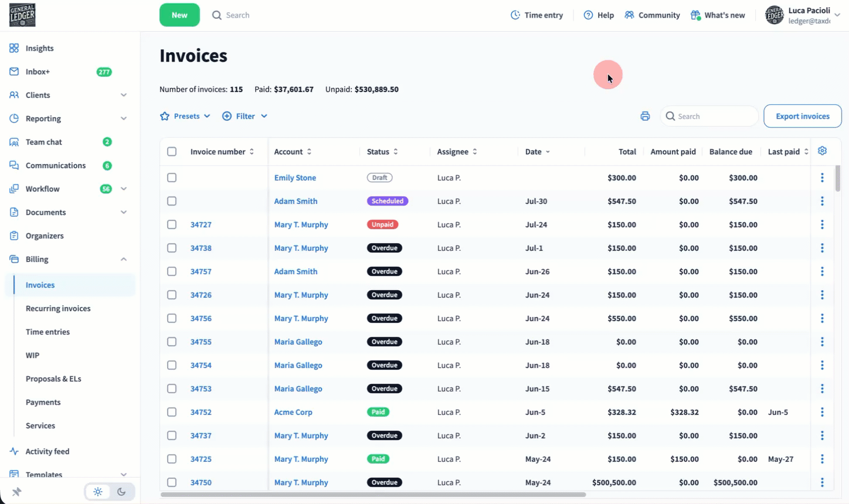Open Payments in Billing menu
Viewport: 849px width, 504px height.
(x=43, y=402)
